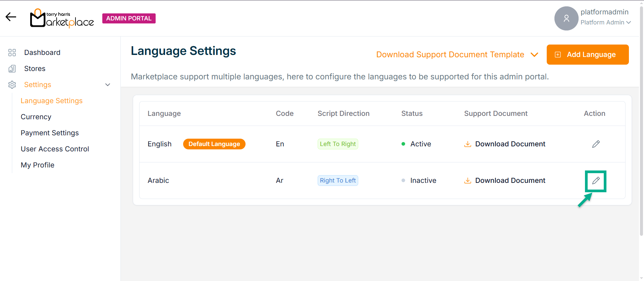Click the Default Language badge

[x=214, y=144]
